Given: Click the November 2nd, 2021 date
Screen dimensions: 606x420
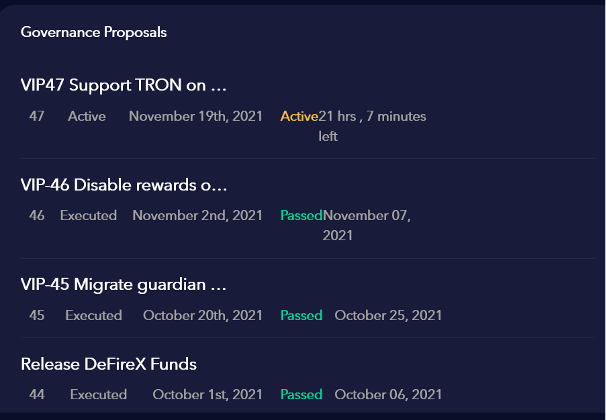Looking at the screenshot, I should (197, 215).
